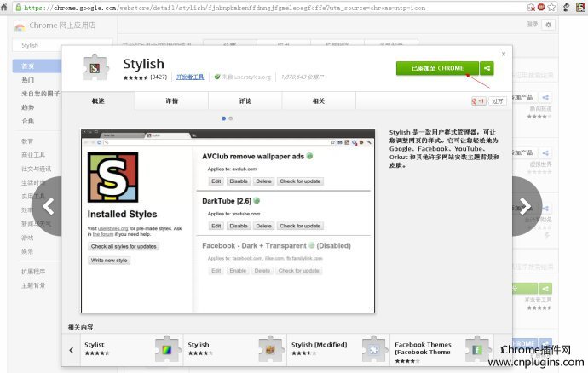
Task: Click the Chrome 网上应用店 logo
Action: 55,26
